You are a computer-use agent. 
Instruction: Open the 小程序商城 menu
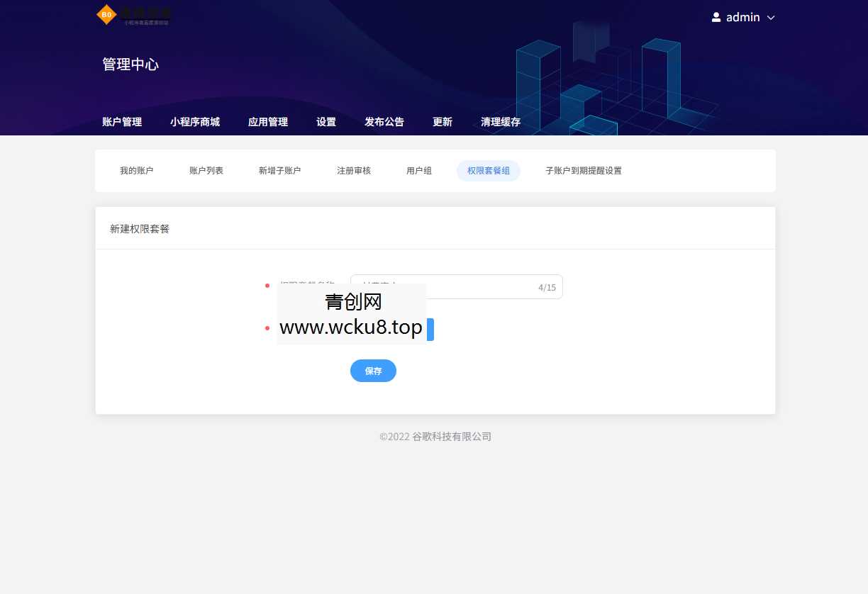[196, 121]
